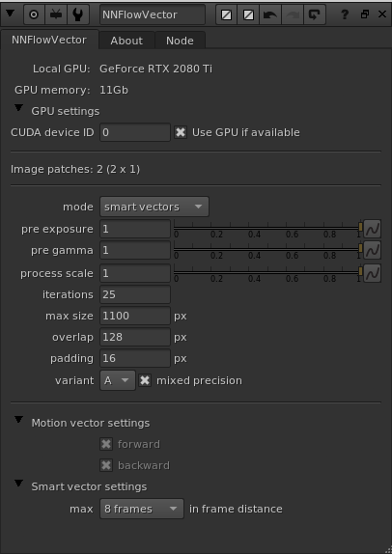Open the variant A dropdown
Screen dimensions: 392x554
(118, 380)
